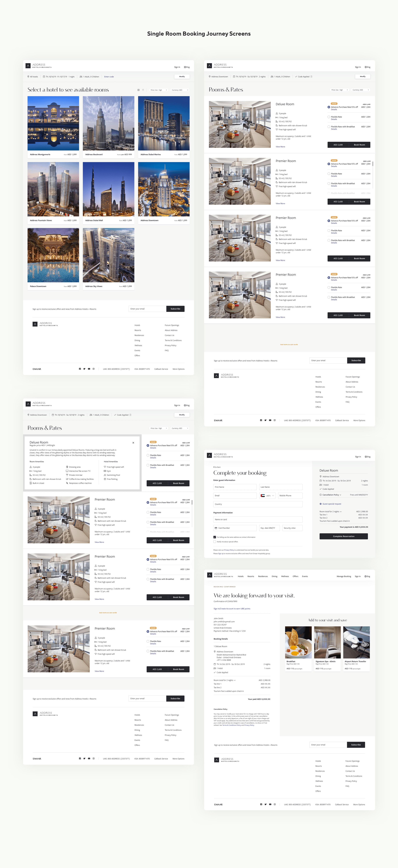Screen dimensions: 398x868
Task: Select Advance Purchase Rate beside Deluxe details panel
Action: coord(148,446)
